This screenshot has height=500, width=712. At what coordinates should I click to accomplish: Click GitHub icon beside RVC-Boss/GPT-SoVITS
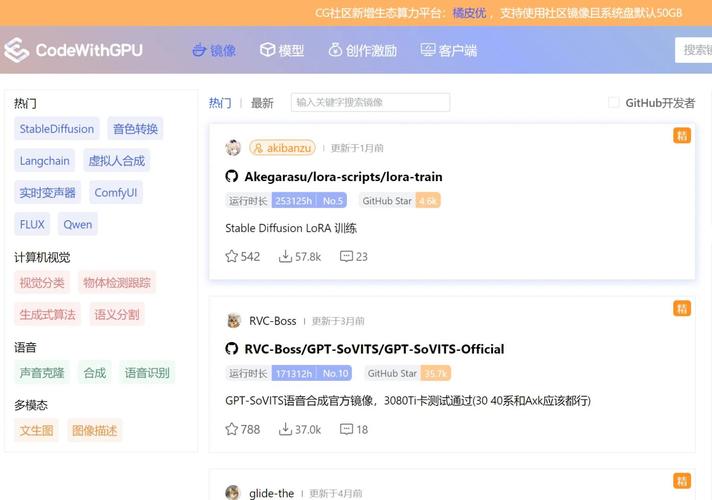(x=232, y=349)
